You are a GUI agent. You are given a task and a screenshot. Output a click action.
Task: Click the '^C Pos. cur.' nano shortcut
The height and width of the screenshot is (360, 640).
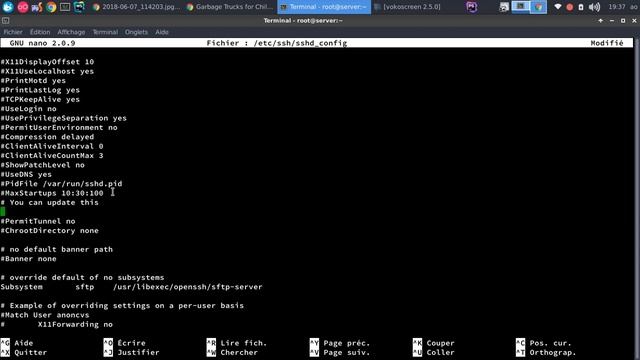tap(544, 343)
